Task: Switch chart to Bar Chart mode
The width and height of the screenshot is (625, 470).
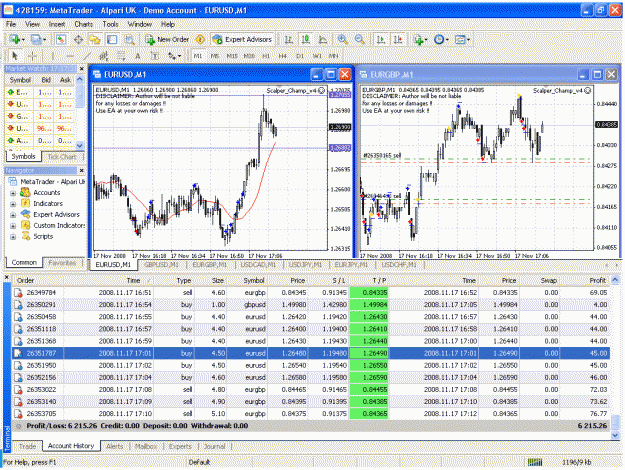Action: point(289,39)
